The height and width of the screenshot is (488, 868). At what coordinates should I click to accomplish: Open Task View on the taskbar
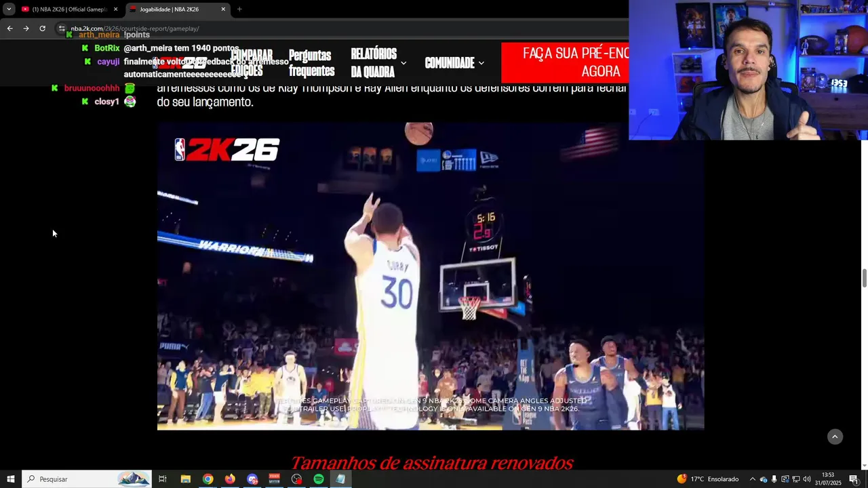point(163,479)
